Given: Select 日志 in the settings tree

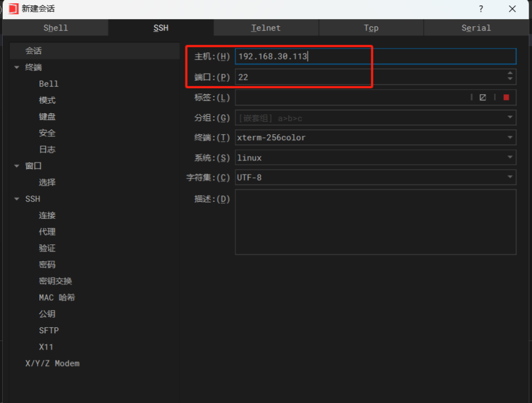Looking at the screenshot, I should click(47, 149).
